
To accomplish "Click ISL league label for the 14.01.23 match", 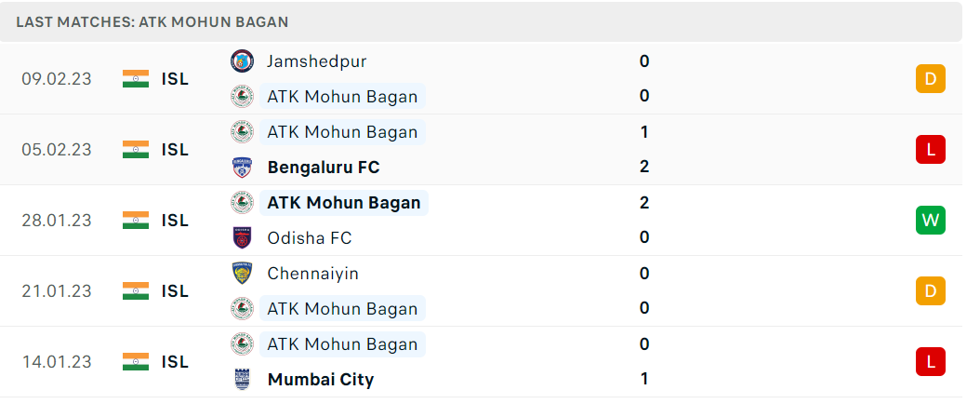I will pyautogui.click(x=175, y=362).
